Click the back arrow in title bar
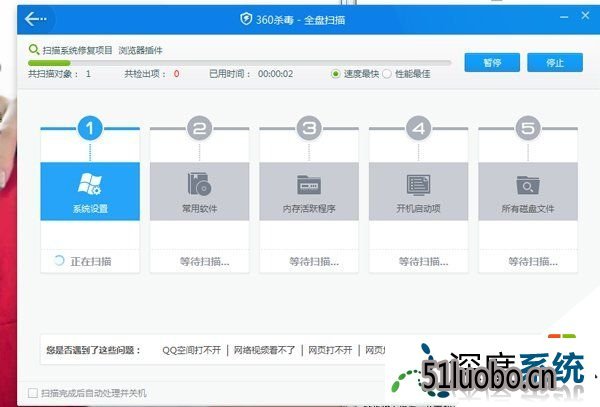600x407 pixels. pos(35,18)
